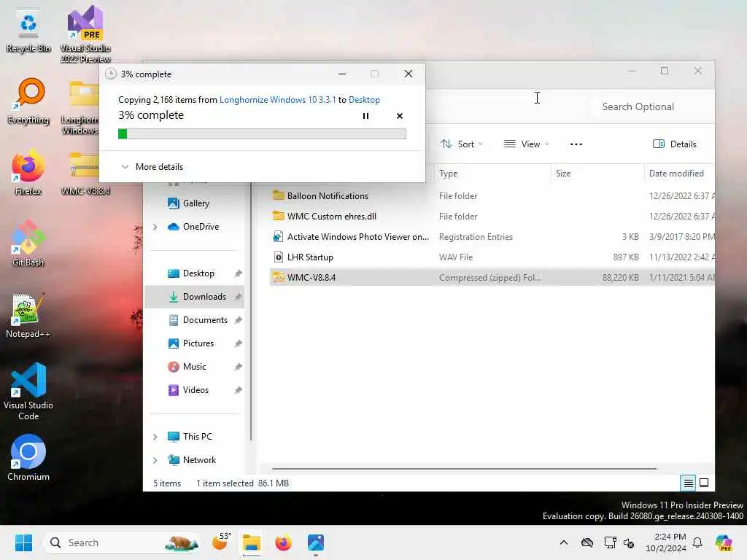Select Visual Studio 2022 Preview desktop icon
Image resolution: width=747 pixels, height=560 pixels.
tap(85, 34)
